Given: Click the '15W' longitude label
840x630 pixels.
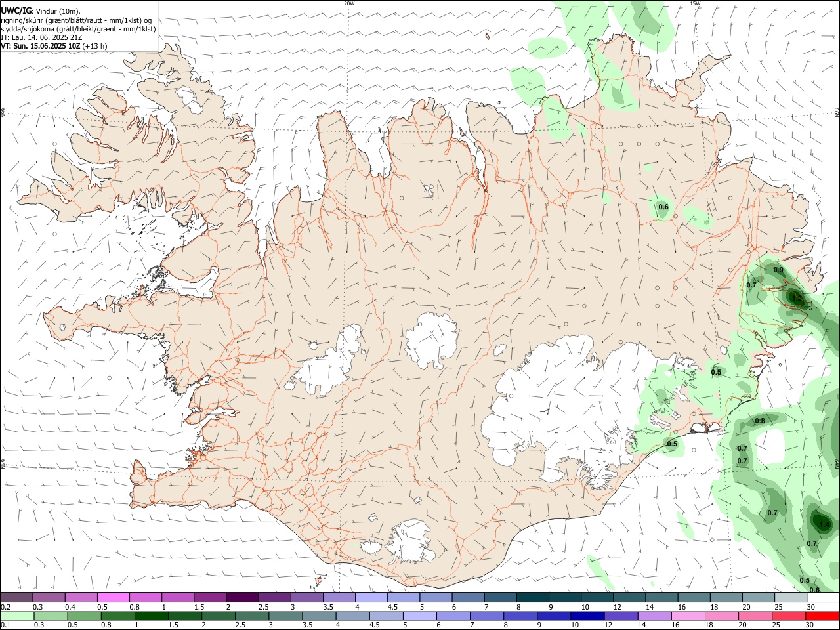Looking at the screenshot, I should point(695,3).
